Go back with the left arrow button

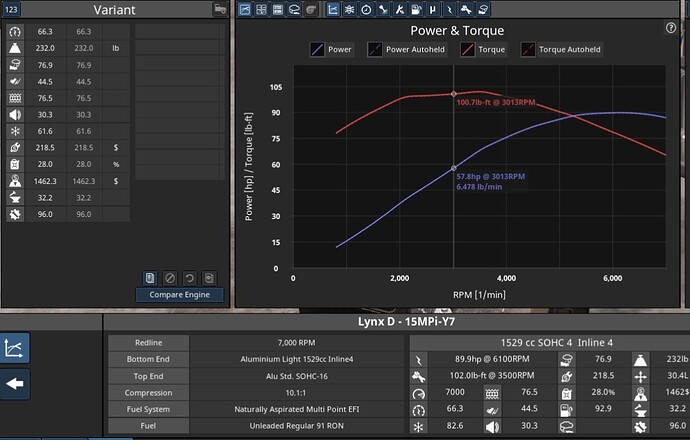[x=14, y=384]
